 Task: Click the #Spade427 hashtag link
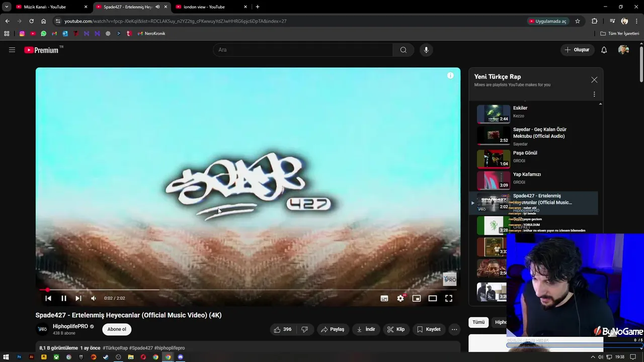(141, 348)
